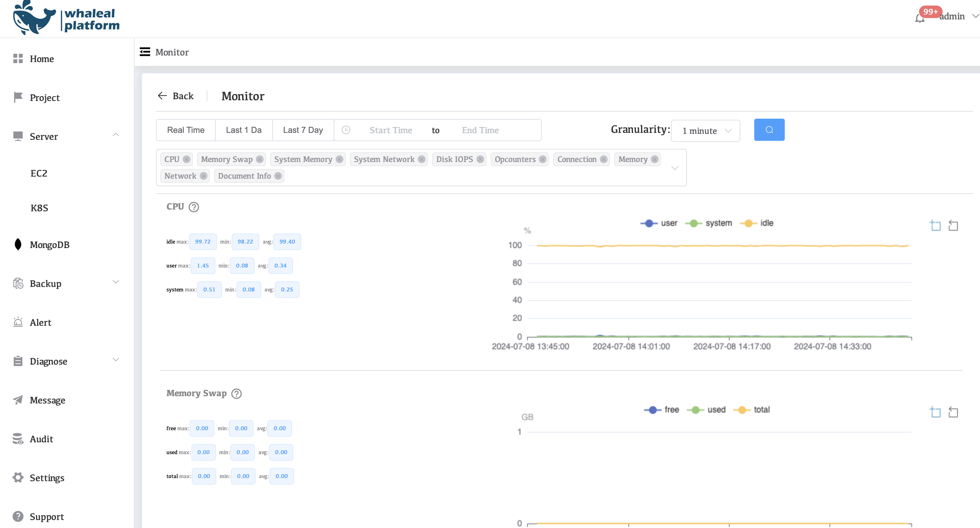The image size is (980, 528).
Task: Open Granularity 1 minute dropdown
Action: [x=705, y=130]
